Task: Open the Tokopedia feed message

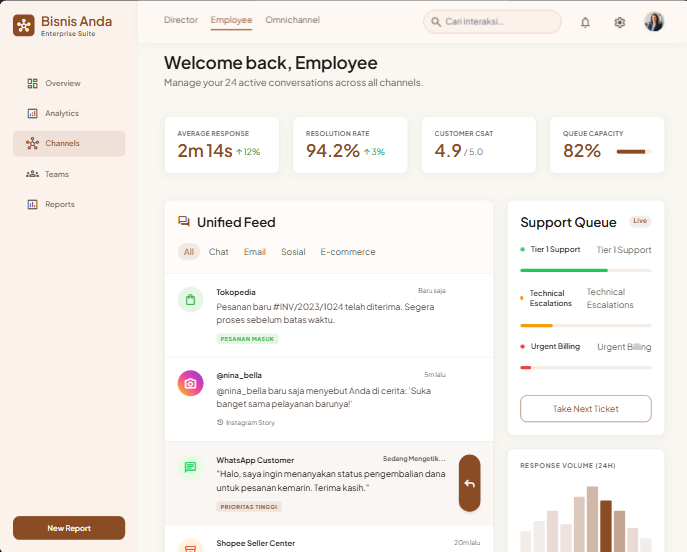Action: point(329,315)
